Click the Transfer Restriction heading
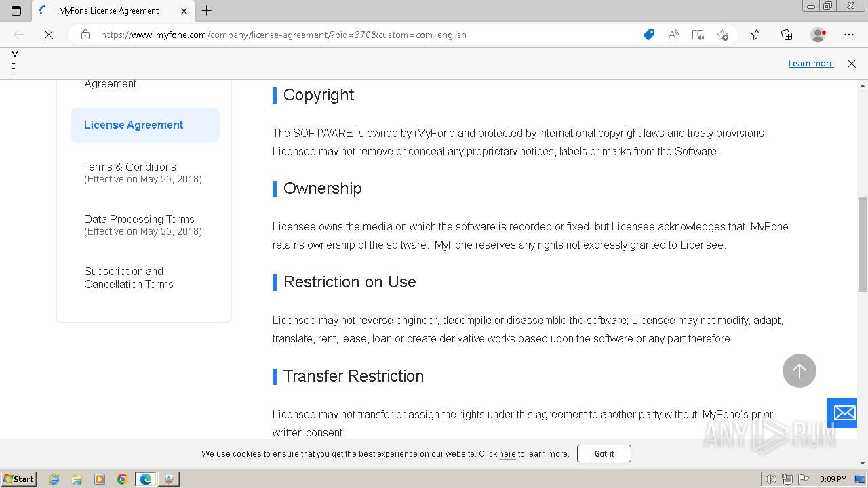Screen dimensions: 868x488 [353, 376]
